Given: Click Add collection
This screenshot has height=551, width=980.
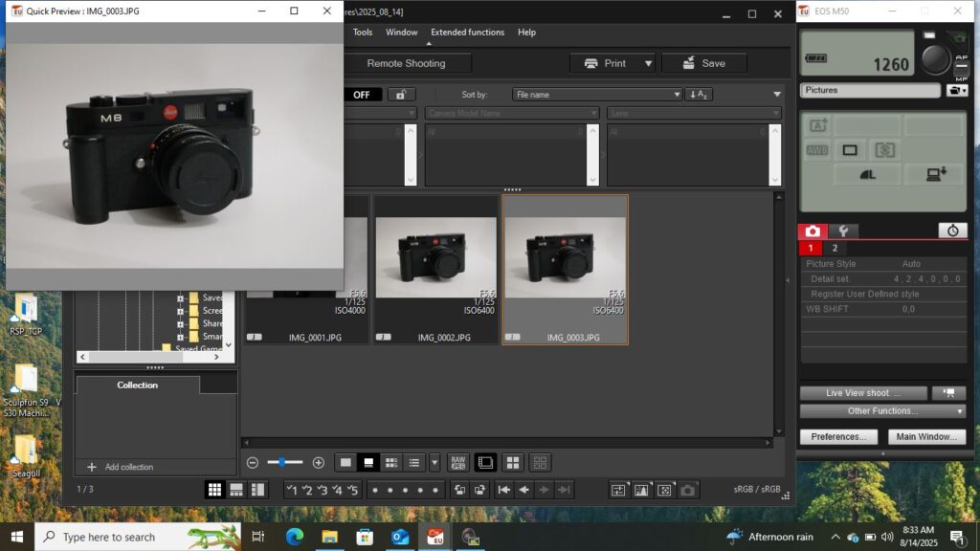Looking at the screenshot, I should 121,467.
